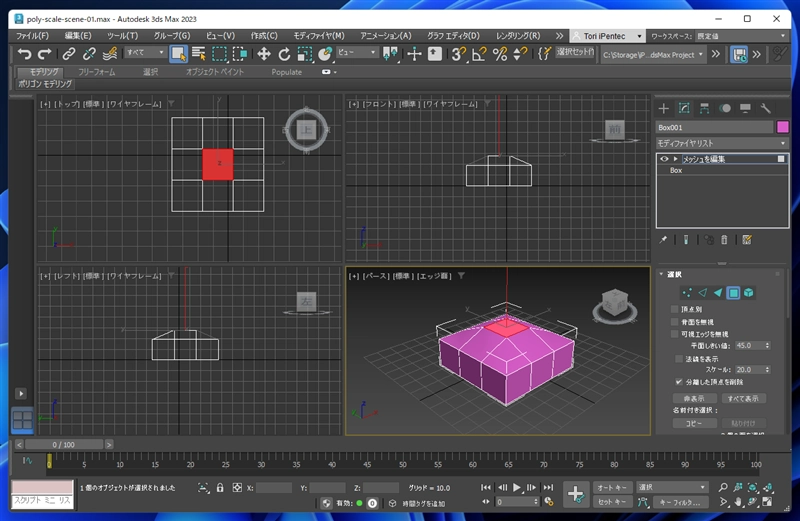
Task: Collapse the 選択 rollout
Action: [661, 274]
